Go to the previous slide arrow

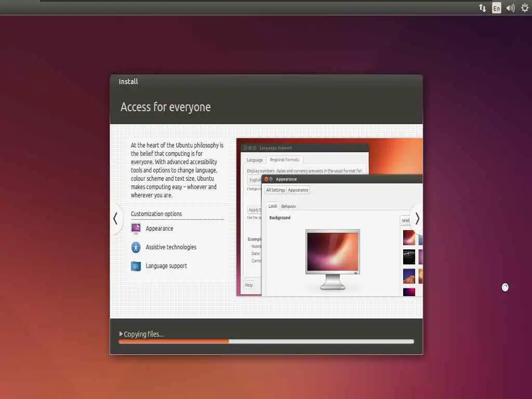(x=116, y=219)
